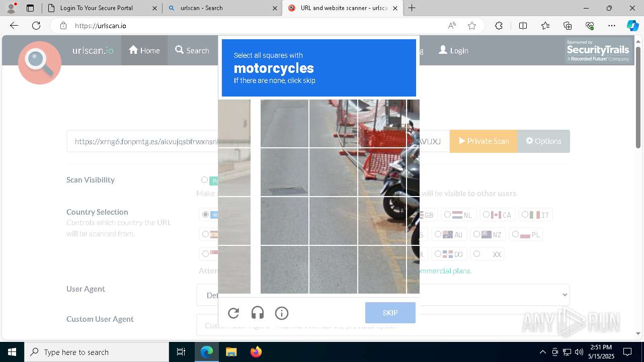Open the captcha info icon
The image size is (644, 362).
[x=282, y=313]
